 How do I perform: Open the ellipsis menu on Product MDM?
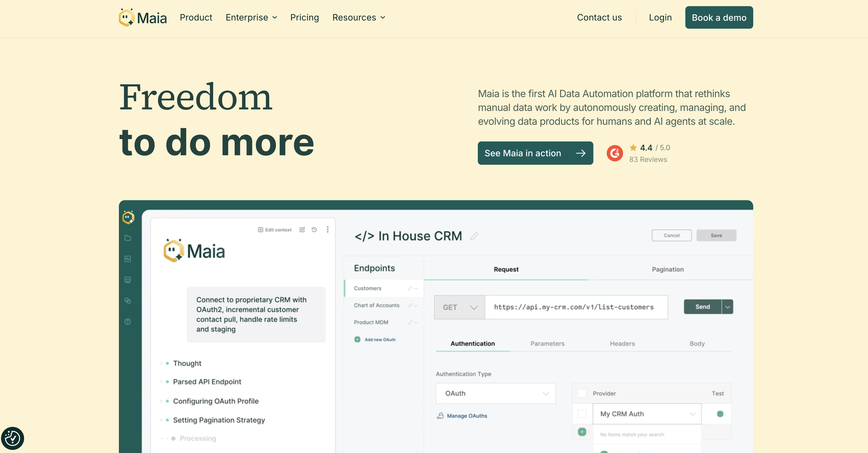(416, 322)
